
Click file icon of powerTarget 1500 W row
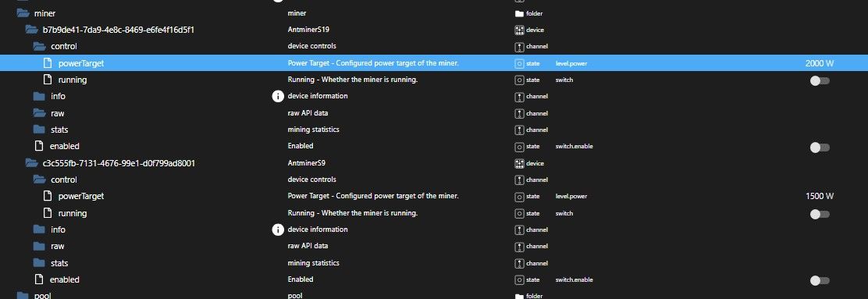[x=48, y=196]
